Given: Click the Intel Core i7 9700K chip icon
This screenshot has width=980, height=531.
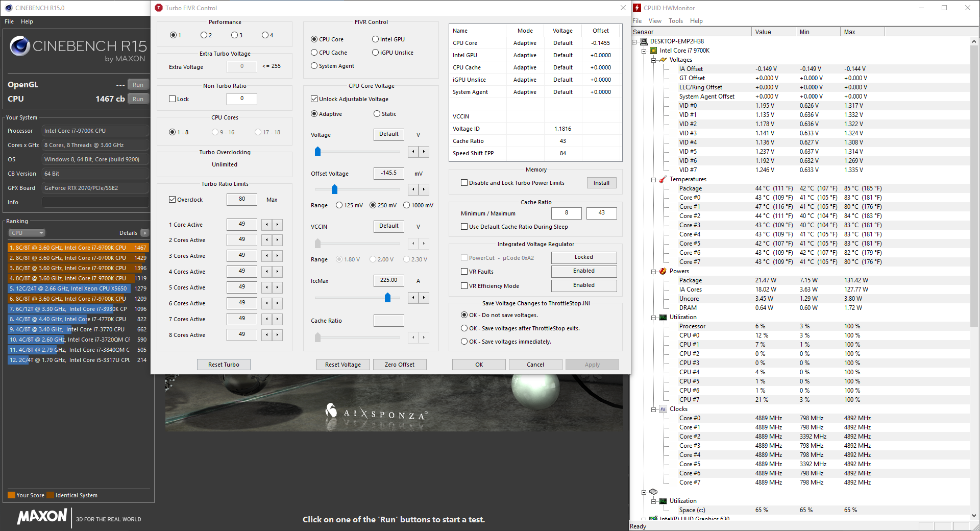Looking at the screenshot, I should [x=653, y=51].
